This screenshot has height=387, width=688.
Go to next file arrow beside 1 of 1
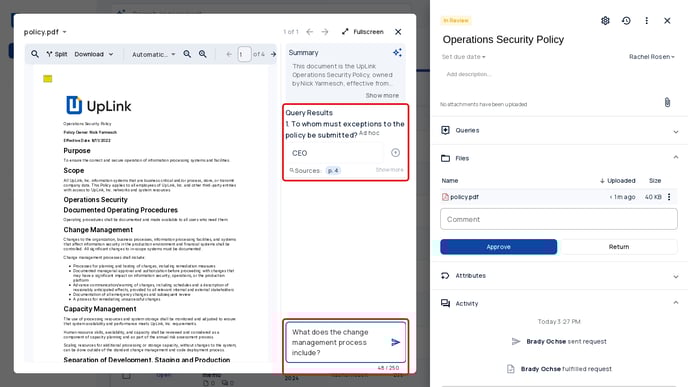[325, 32]
